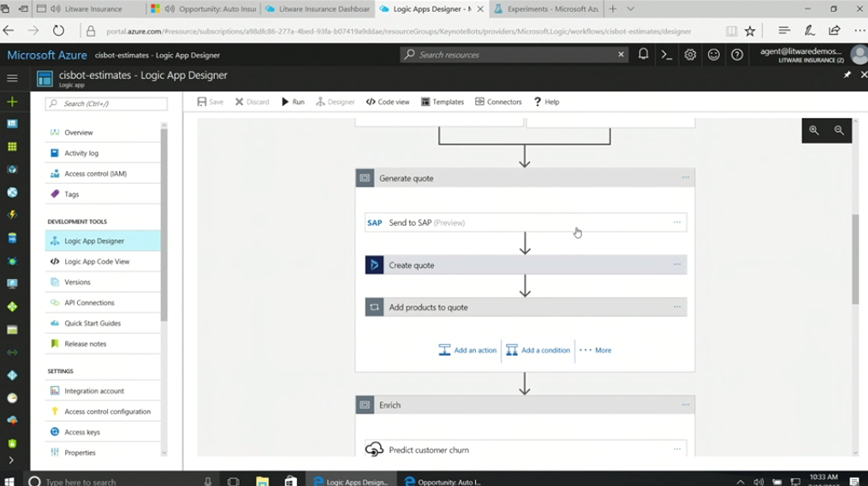This screenshot has height=486, width=868.
Task: Open Connectors from the toolbar
Action: (498, 102)
